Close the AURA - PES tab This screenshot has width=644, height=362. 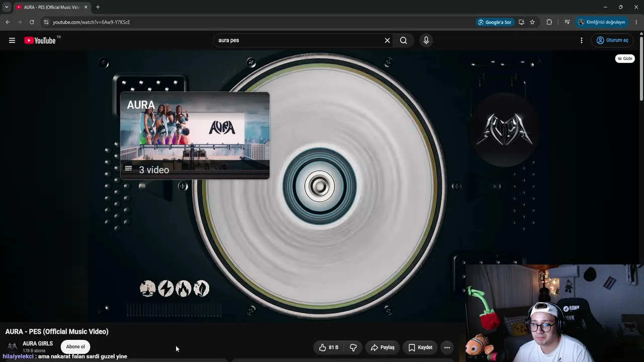point(86,7)
